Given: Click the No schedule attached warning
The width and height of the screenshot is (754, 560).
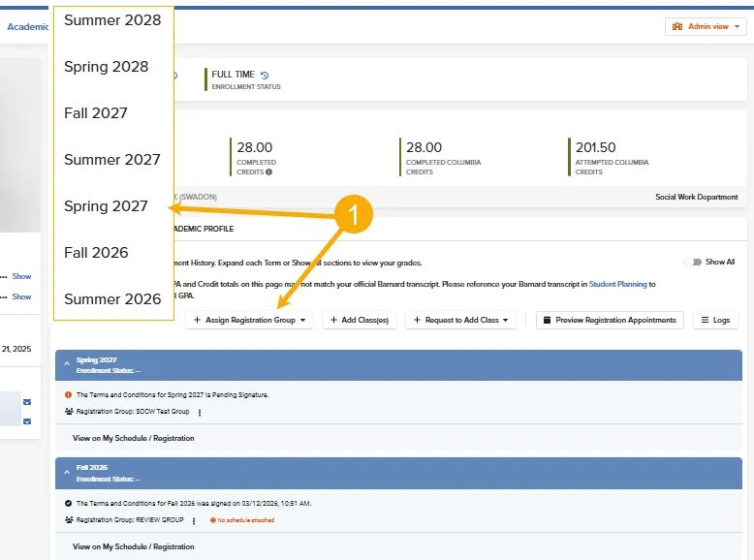Looking at the screenshot, I should tap(242, 520).
